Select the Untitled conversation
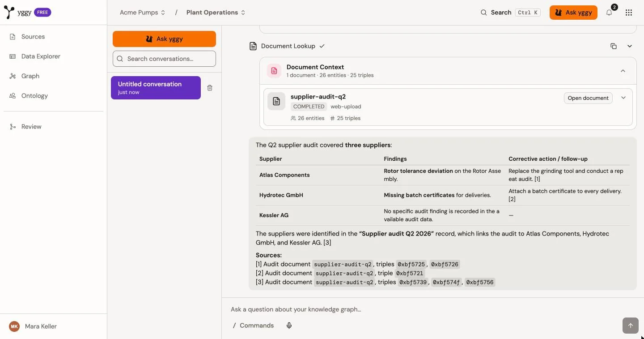The width and height of the screenshot is (644, 339). click(x=156, y=88)
